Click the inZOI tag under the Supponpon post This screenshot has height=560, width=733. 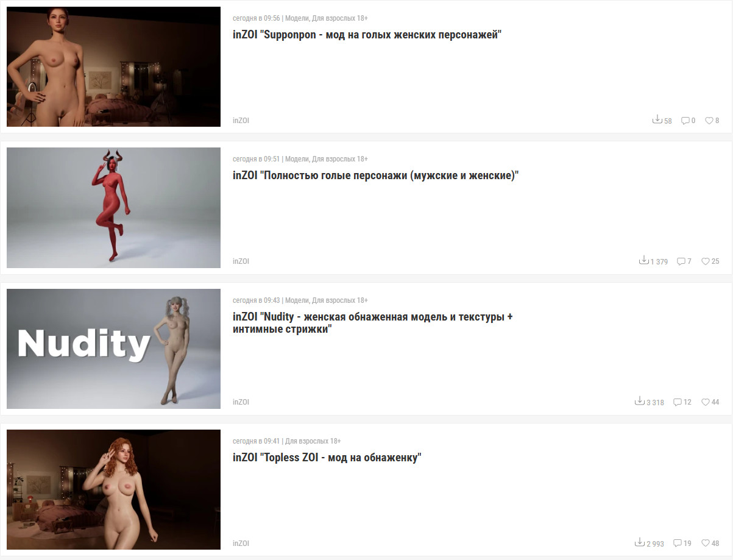pos(241,121)
